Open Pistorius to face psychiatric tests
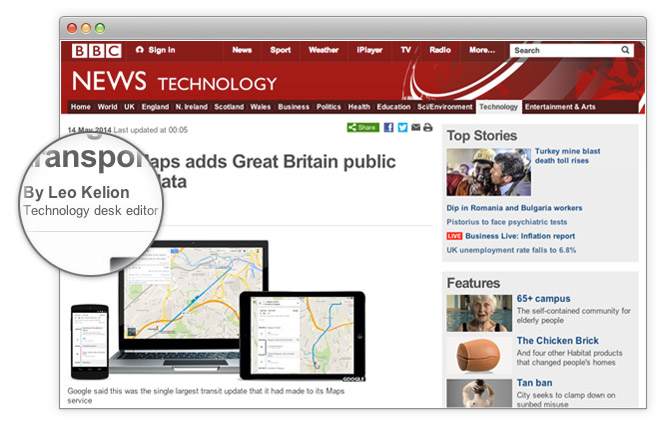Screen dimensions: 662x424 click(507, 222)
